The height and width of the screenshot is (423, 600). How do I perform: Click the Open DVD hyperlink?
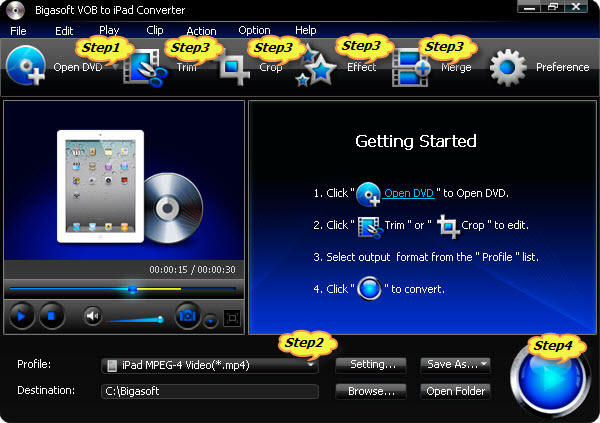click(409, 193)
